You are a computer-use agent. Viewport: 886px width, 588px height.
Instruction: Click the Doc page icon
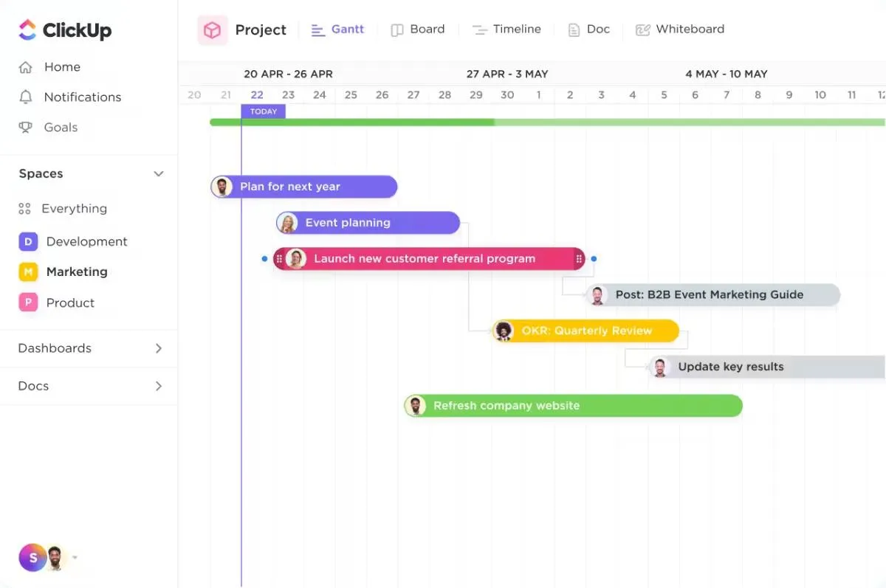coord(574,30)
